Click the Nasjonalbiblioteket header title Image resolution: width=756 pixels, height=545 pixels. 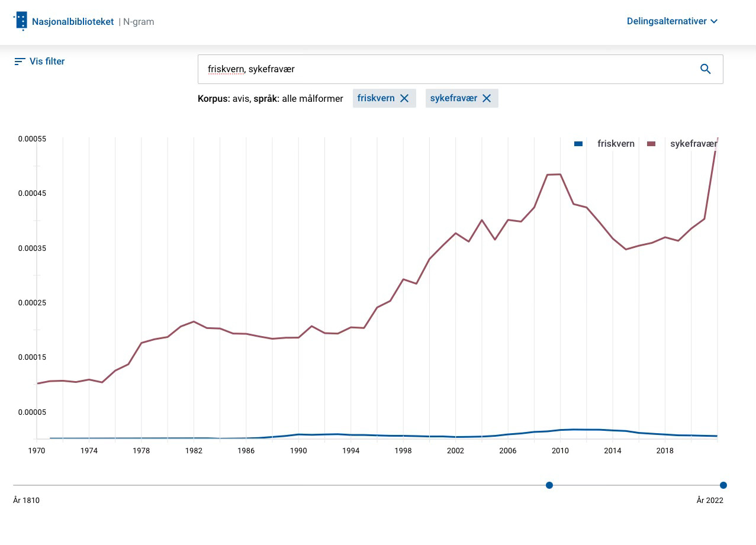[x=73, y=21]
